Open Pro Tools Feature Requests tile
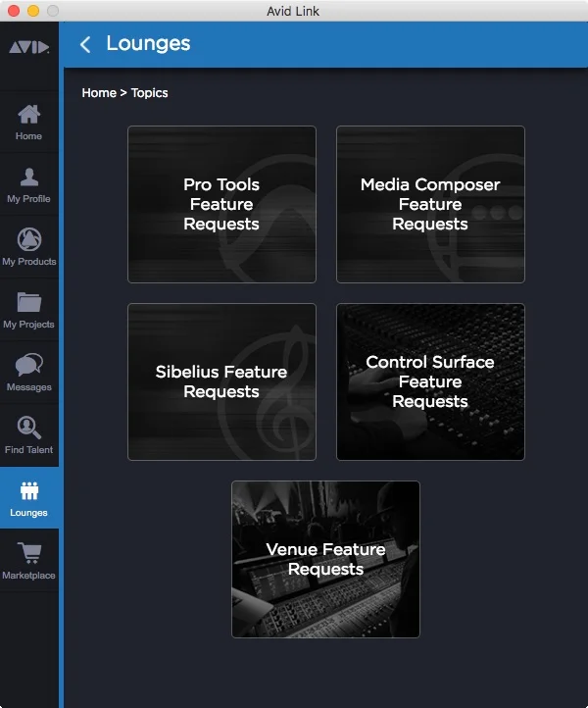This screenshot has height=708, width=588. tap(221, 205)
